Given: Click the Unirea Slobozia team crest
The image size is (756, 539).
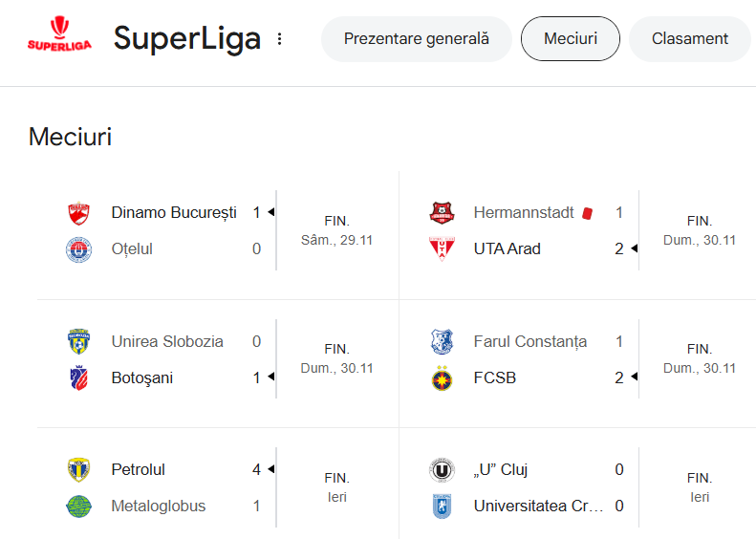Looking at the screenshot, I should click(x=78, y=342).
